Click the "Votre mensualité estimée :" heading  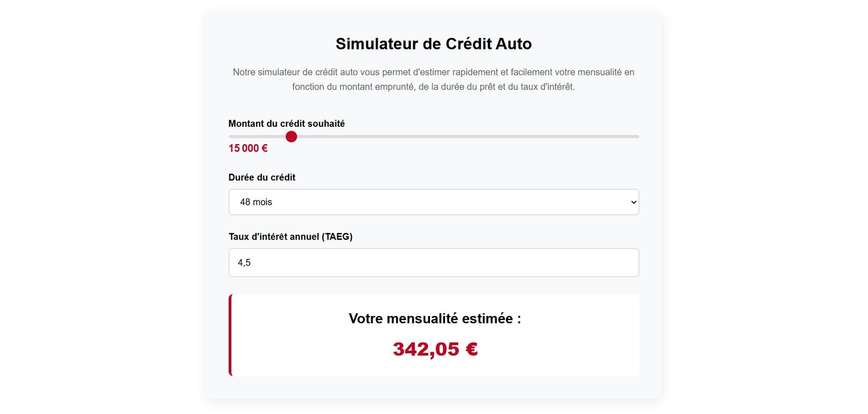point(435,319)
